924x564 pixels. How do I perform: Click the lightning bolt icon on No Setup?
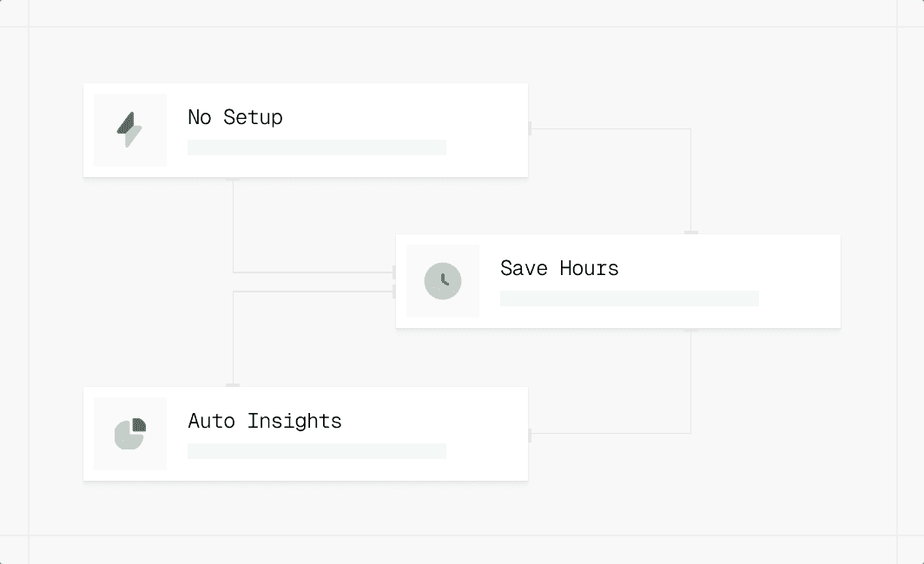129,130
